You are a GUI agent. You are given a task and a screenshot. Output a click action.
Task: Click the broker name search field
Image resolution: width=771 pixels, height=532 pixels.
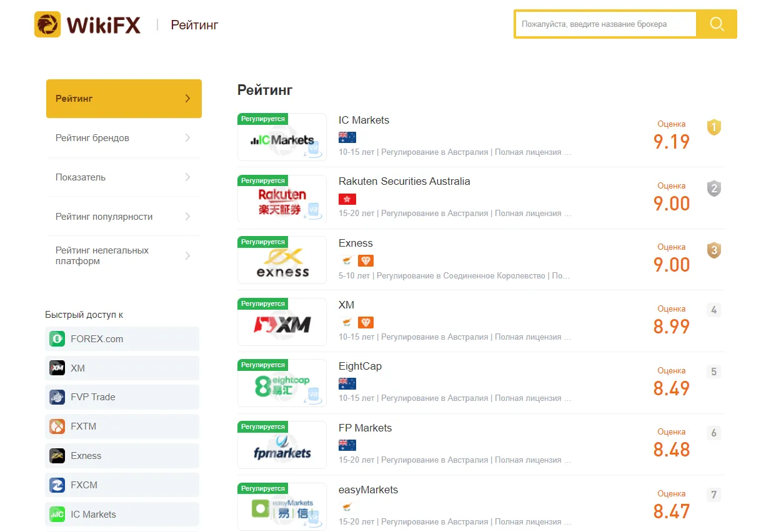[x=605, y=24]
